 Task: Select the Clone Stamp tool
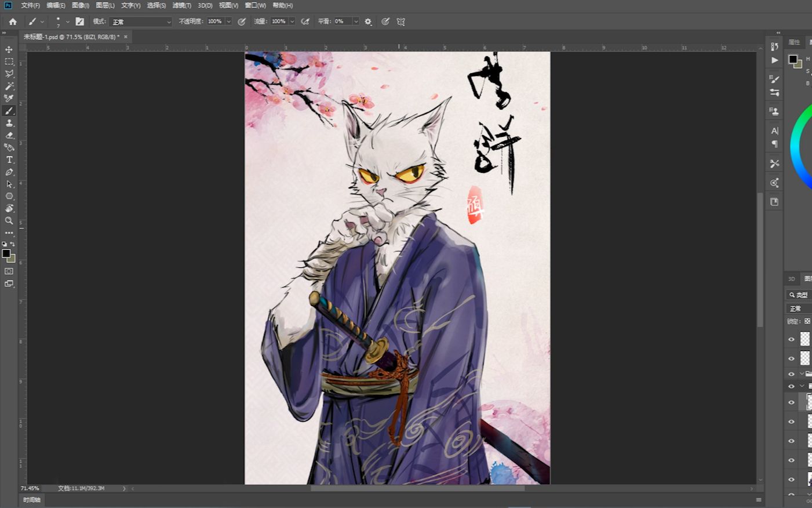coord(9,123)
